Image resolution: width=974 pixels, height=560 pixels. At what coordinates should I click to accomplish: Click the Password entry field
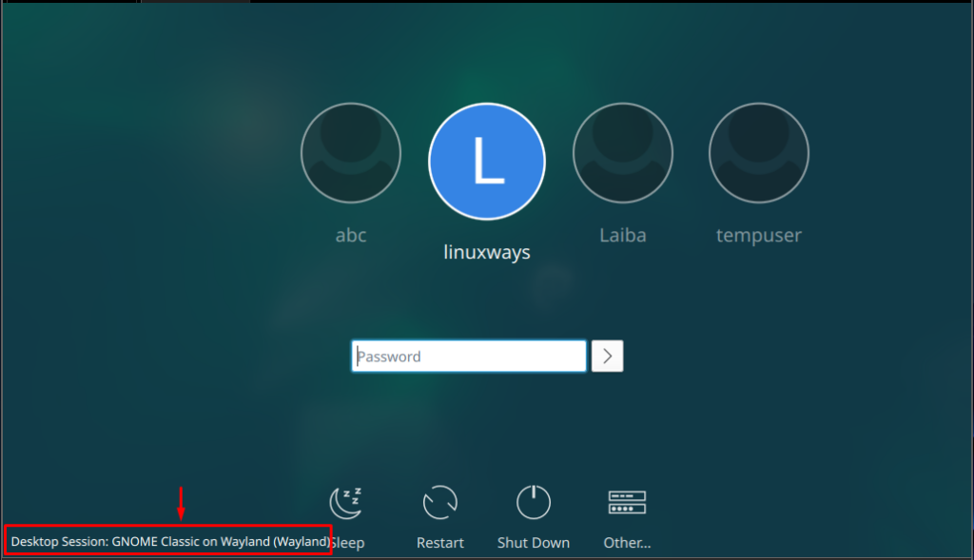coord(468,356)
